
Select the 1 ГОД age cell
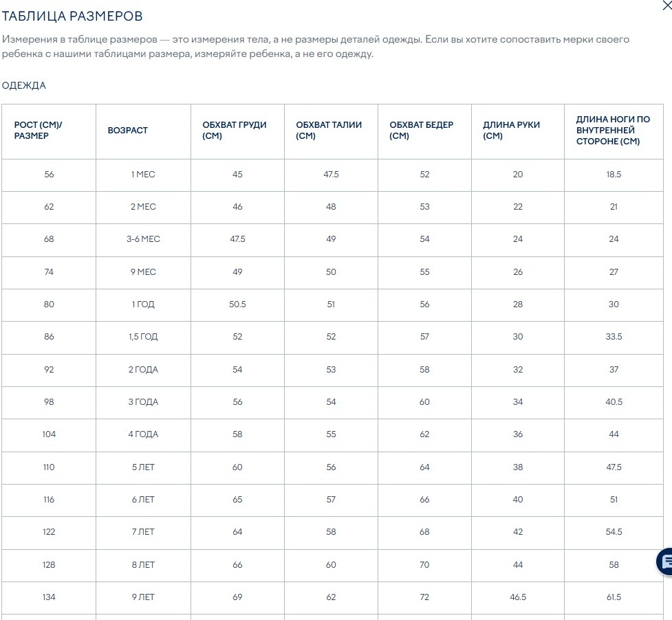(143, 305)
